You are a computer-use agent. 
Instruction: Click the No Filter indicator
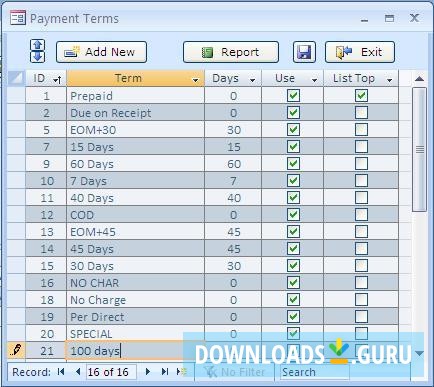coord(235,372)
